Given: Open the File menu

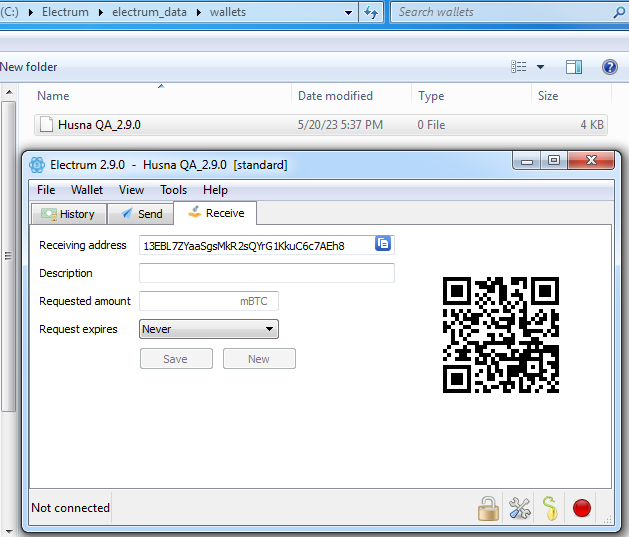Looking at the screenshot, I should (46, 190).
